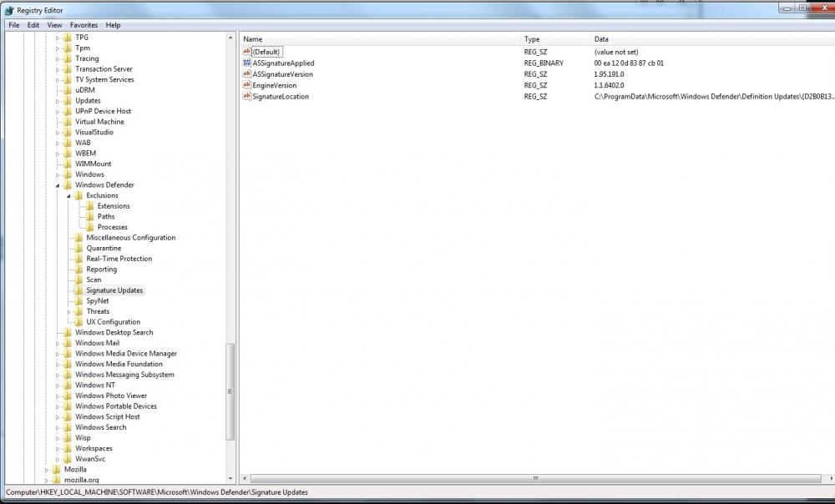Image resolution: width=835 pixels, height=504 pixels.
Task: Expand the Windows NT tree node
Action: pyautogui.click(x=58, y=386)
